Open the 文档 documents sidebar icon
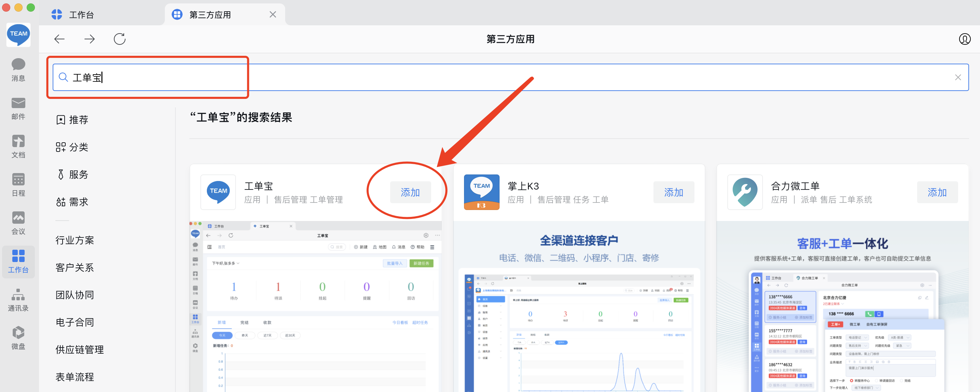980x392 pixels. [18, 146]
